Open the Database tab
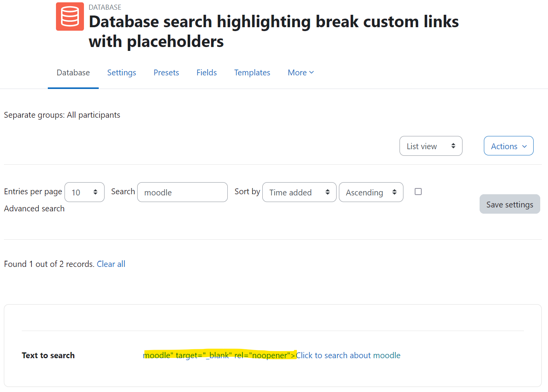Image resolution: width=548 pixels, height=392 pixels. [x=73, y=73]
